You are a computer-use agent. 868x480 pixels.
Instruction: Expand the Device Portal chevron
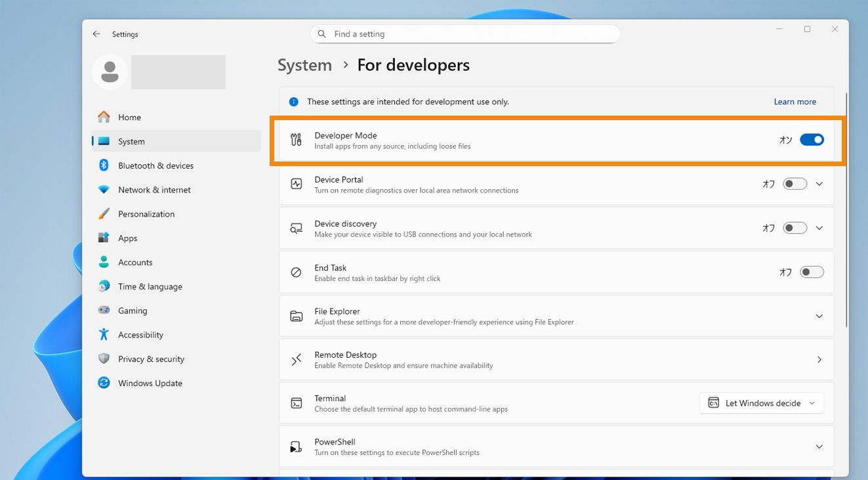pos(819,184)
